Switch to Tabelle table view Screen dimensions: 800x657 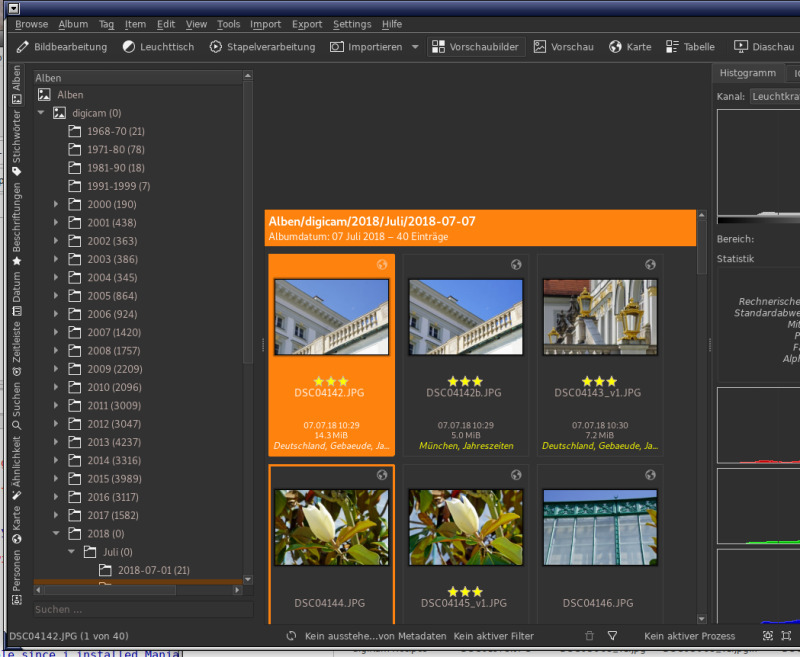[x=690, y=47]
